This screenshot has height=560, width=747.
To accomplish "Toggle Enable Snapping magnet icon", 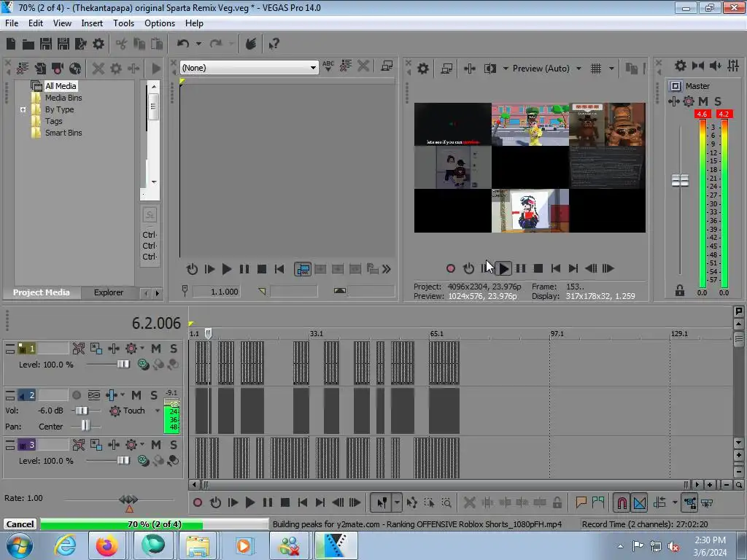I will coord(622,502).
